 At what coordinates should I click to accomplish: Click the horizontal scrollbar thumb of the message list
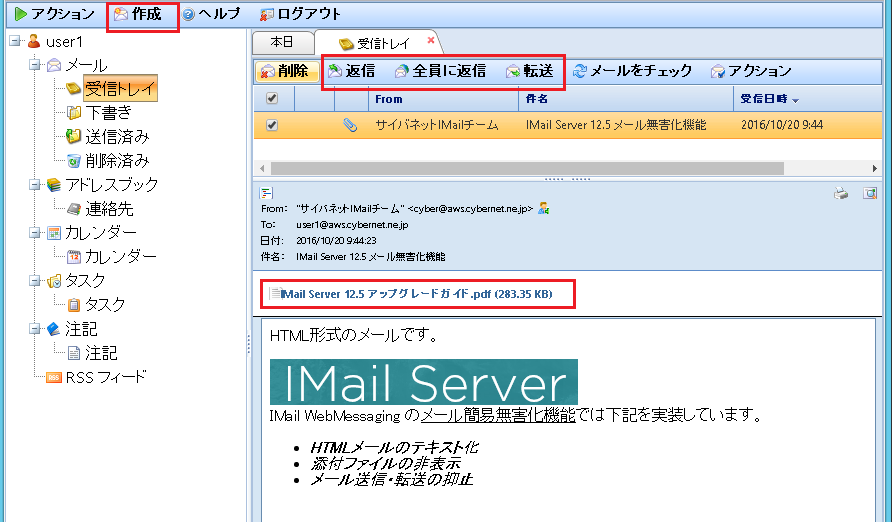pos(527,168)
